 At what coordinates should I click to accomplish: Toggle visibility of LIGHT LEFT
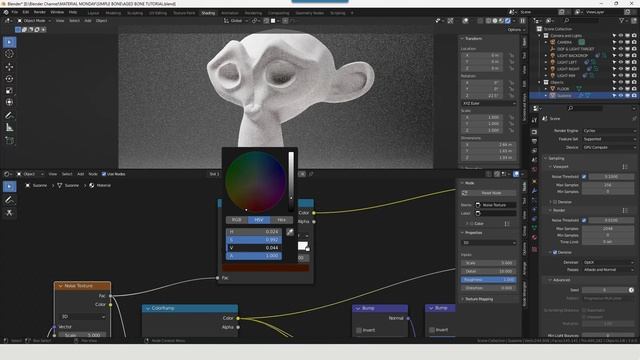(x=620, y=62)
